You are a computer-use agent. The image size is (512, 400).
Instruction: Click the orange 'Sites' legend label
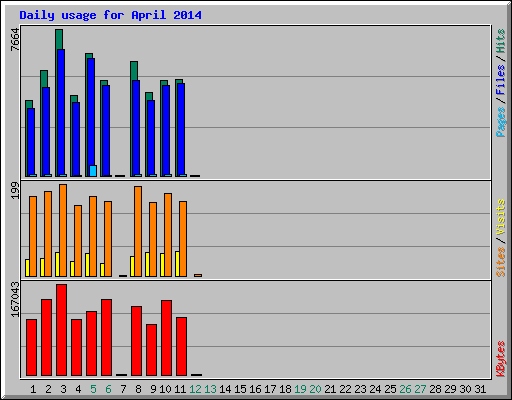(x=500, y=262)
